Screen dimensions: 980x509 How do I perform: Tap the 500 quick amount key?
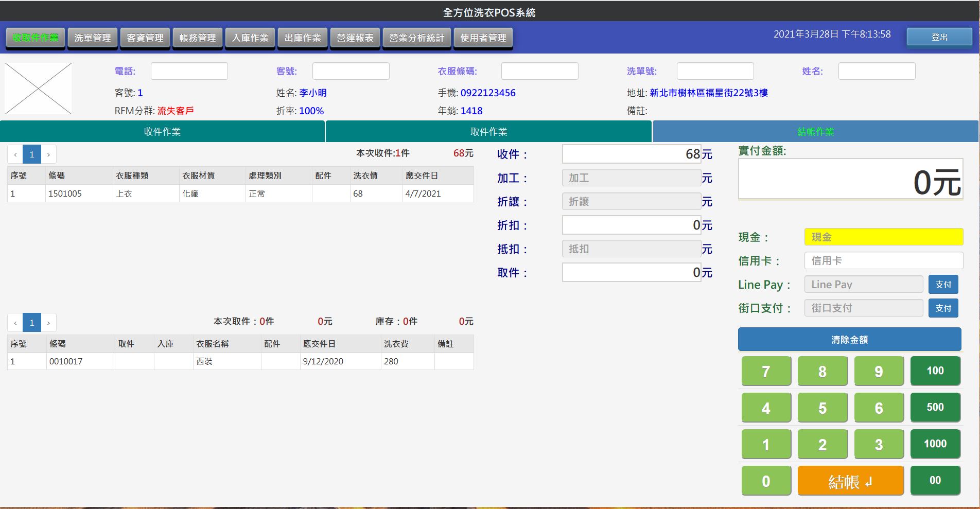coord(935,407)
